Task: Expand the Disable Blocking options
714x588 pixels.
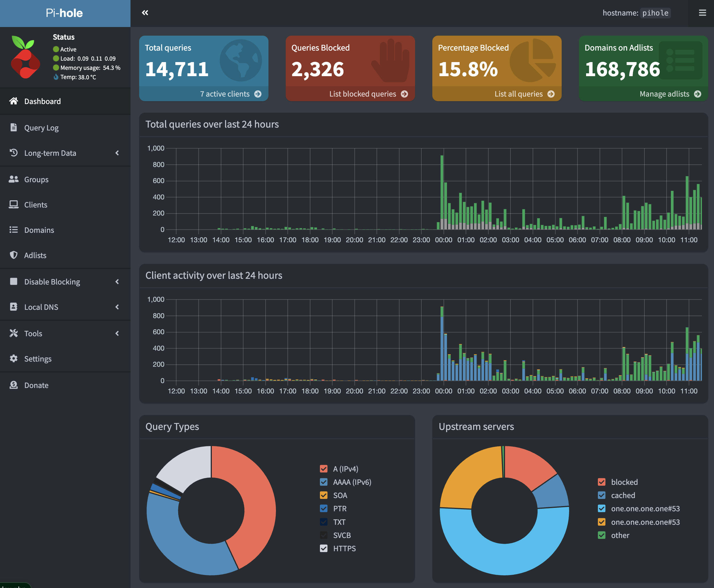Action: (x=117, y=282)
